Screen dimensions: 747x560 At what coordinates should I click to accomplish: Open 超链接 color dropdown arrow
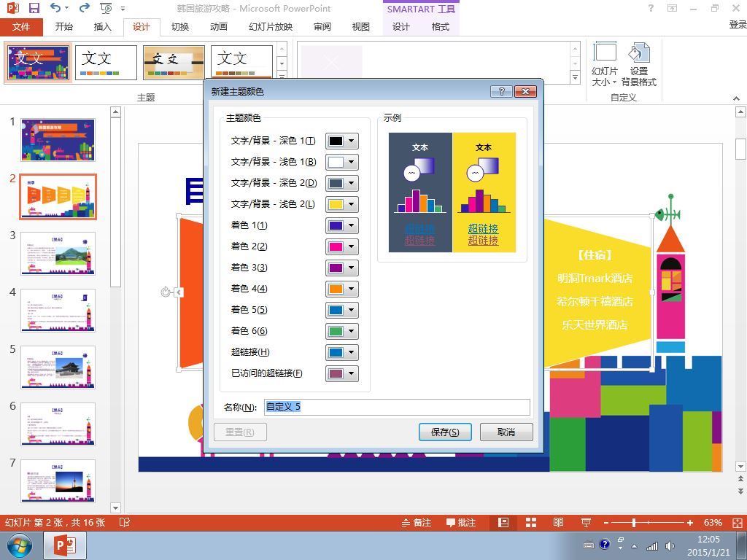click(x=352, y=352)
